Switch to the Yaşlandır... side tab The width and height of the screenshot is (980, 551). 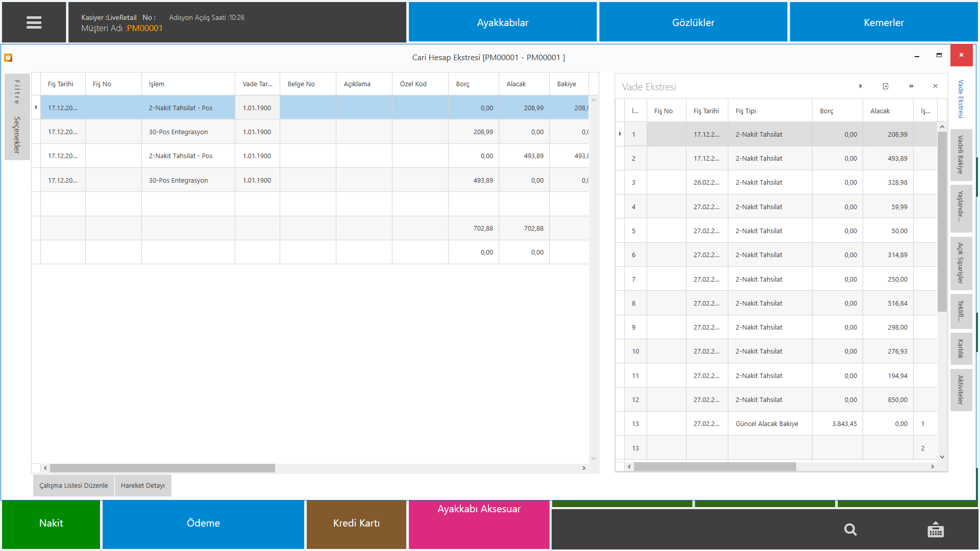coord(961,208)
